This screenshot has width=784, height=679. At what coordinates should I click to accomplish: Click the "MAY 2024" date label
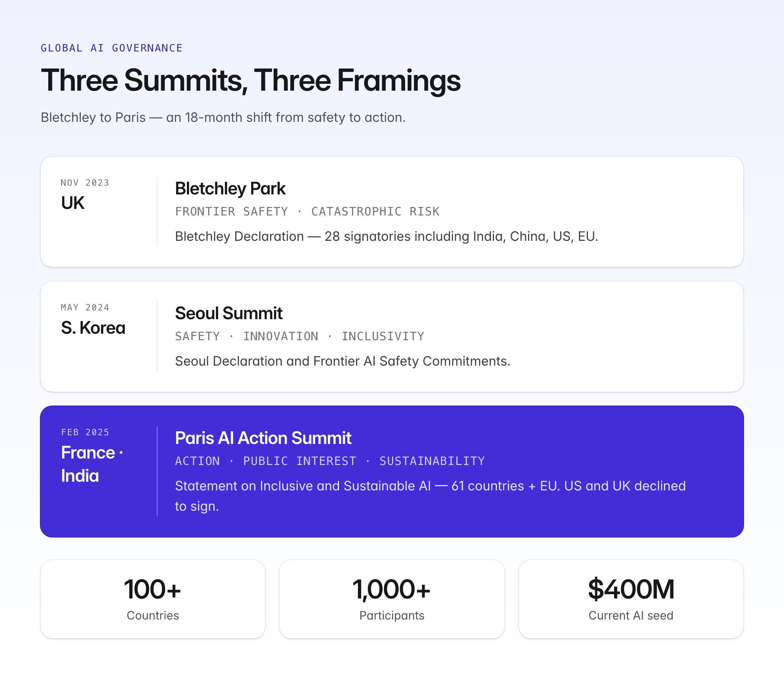pyautogui.click(x=85, y=307)
